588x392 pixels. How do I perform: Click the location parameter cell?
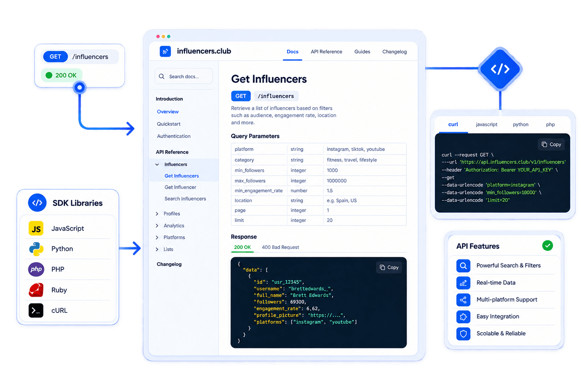pyautogui.click(x=259, y=201)
